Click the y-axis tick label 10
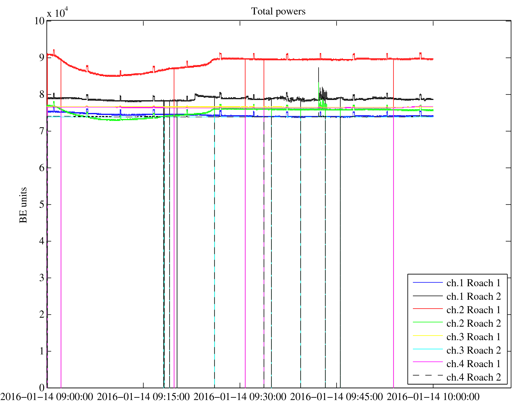 [x=39, y=21]
